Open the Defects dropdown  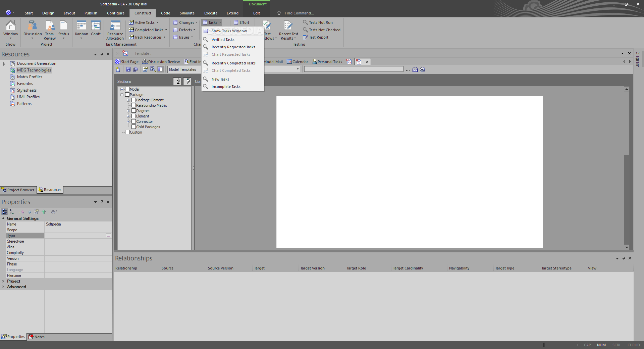pos(184,30)
